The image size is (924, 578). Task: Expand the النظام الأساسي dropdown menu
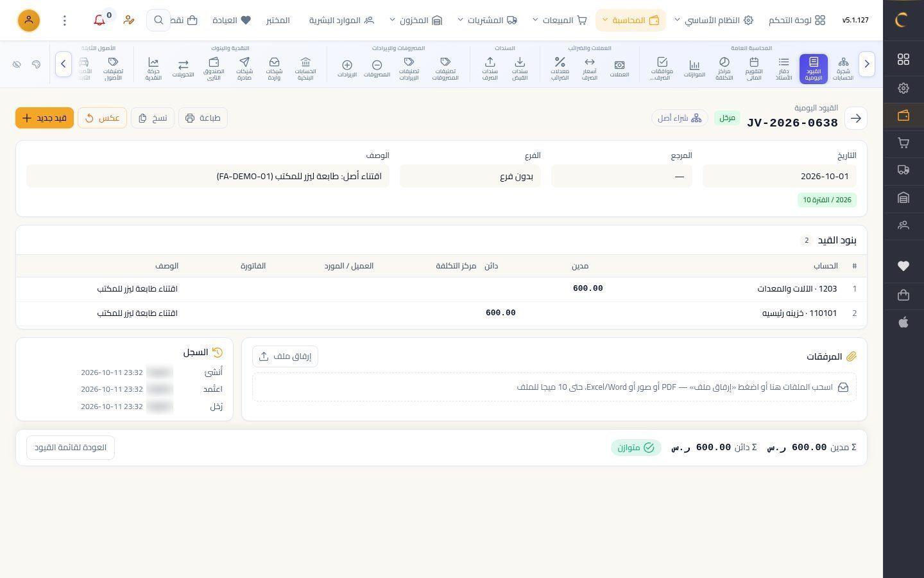(713, 21)
